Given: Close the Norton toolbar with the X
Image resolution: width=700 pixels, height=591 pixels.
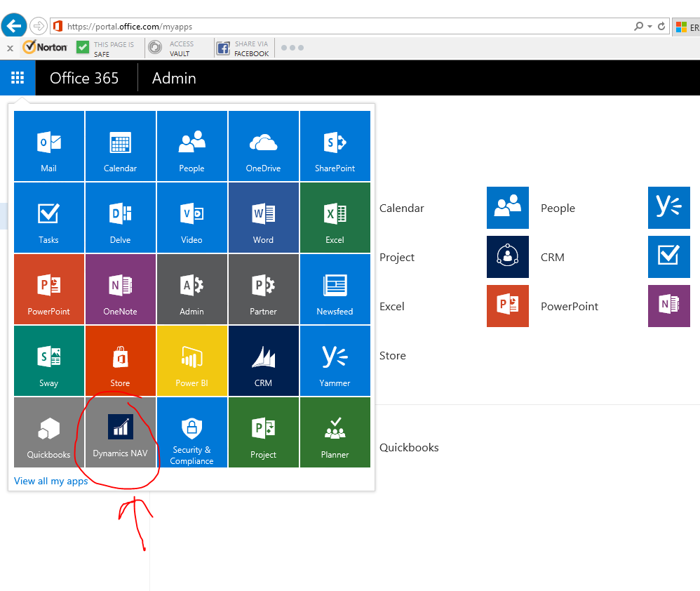Looking at the screenshot, I should click(x=10, y=48).
